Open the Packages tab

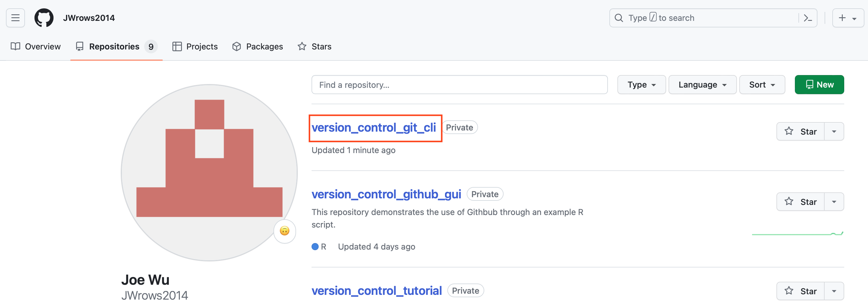tap(258, 46)
